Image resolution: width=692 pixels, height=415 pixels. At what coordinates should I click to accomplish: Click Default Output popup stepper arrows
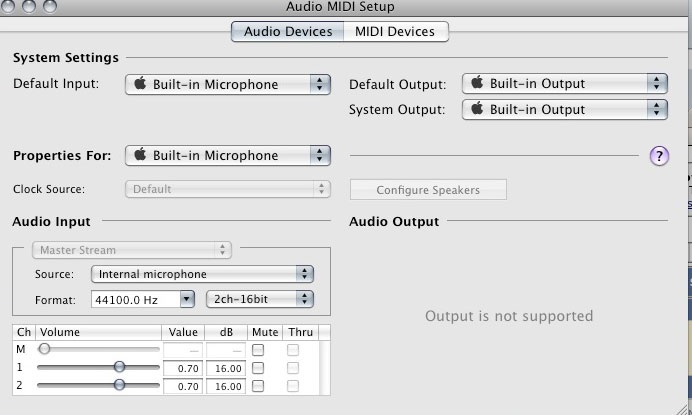(x=657, y=83)
